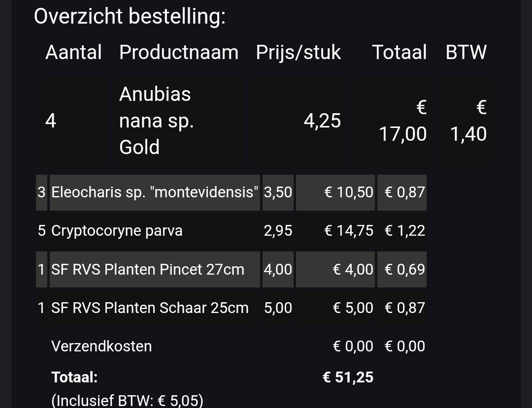532x408 pixels.
Task: Click the BTW column header
Action: tap(466, 52)
